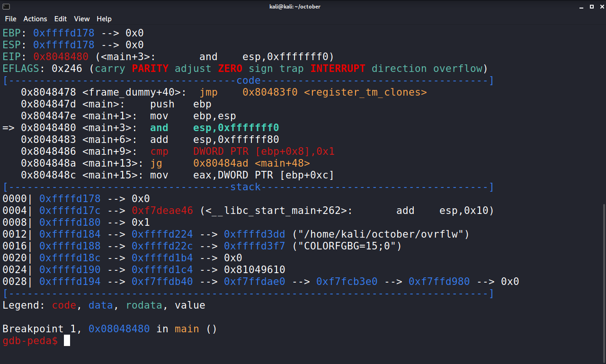This screenshot has width=606, height=364.
Task: Click the terminal icon in title bar
Action: click(x=6, y=7)
